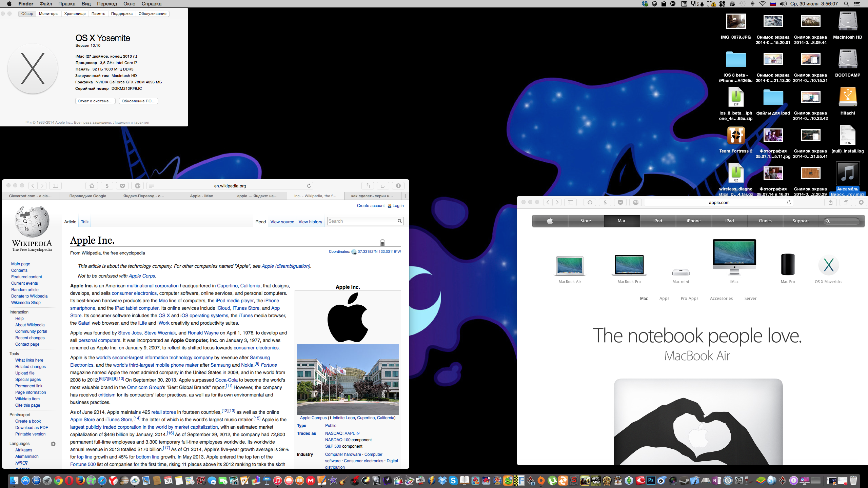868x488 pixels.
Task: Launch Skype from the Dock
Action: (453, 481)
